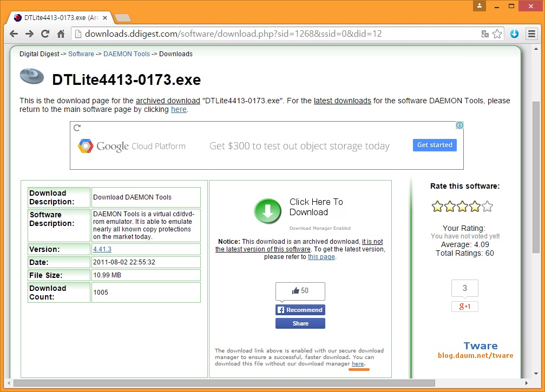Open the translate icon in address bar

(485, 34)
